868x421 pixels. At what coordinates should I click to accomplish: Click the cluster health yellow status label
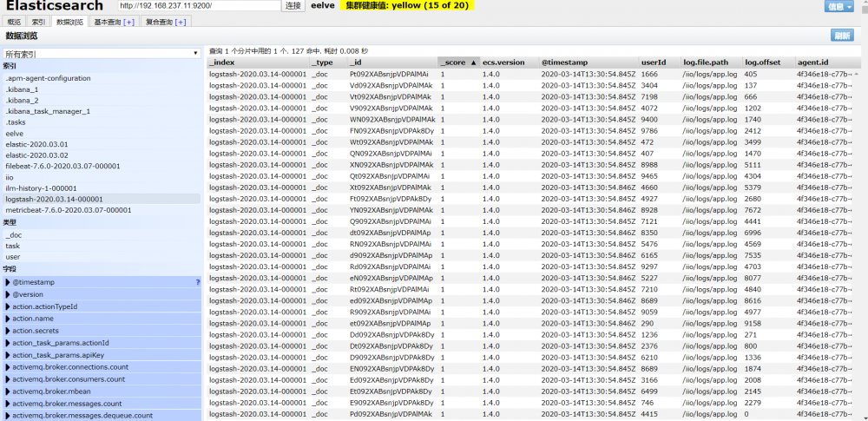407,6
